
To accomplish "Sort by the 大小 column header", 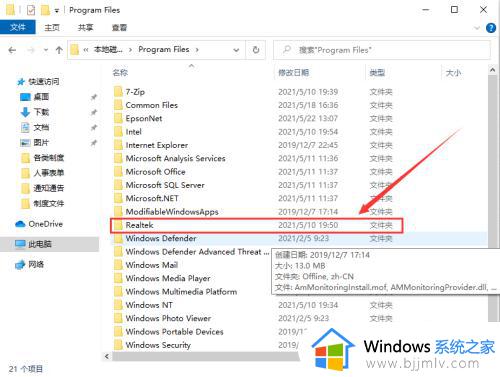I will tap(453, 73).
